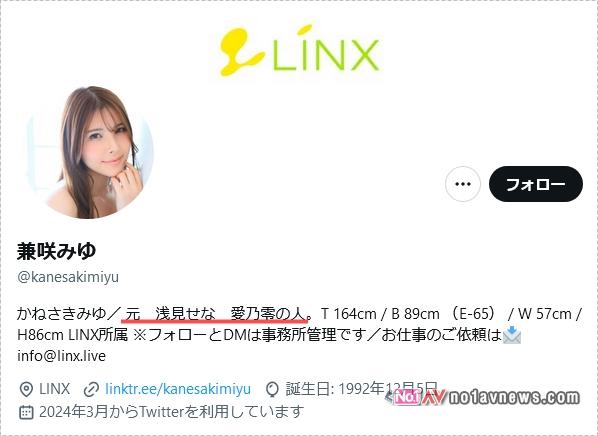Click the location pin icon
598x436 pixels.
coord(26,389)
